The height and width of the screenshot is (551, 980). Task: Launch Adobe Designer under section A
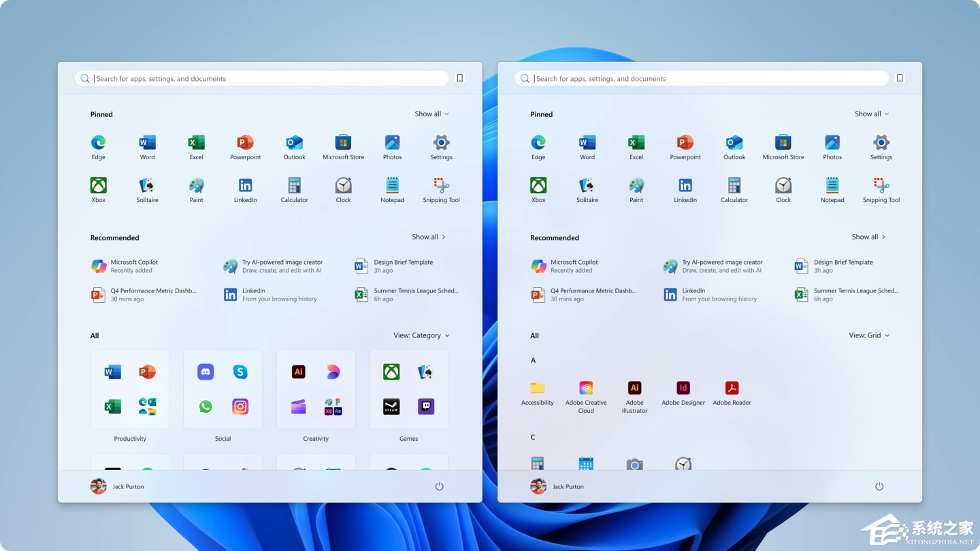tap(683, 388)
